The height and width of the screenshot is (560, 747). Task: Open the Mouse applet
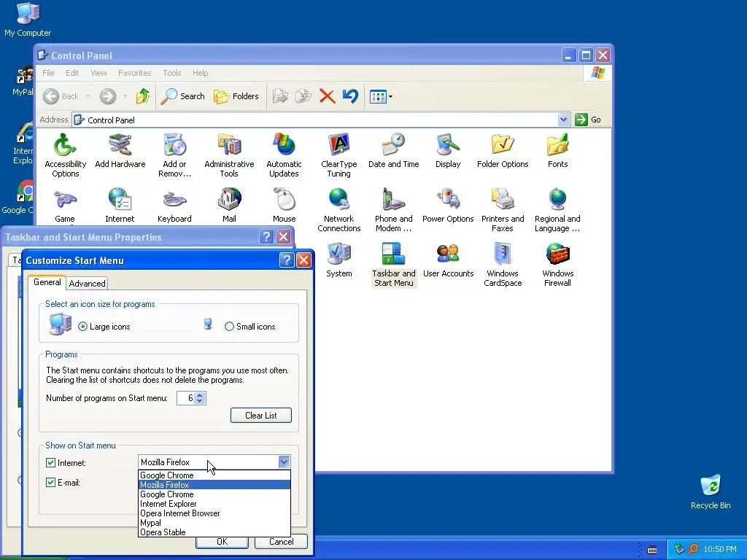(x=284, y=206)
